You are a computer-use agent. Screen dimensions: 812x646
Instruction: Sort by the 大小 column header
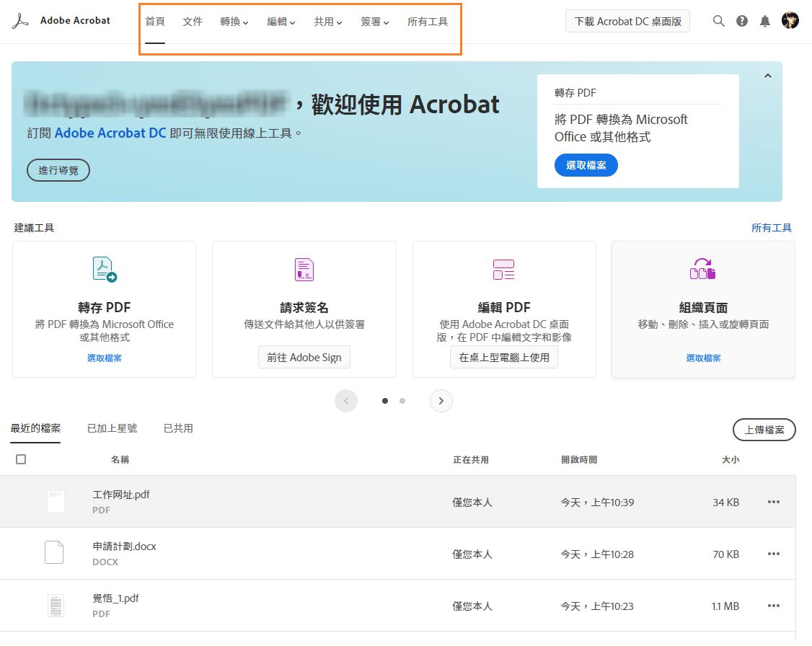click(x=731, y=459)
